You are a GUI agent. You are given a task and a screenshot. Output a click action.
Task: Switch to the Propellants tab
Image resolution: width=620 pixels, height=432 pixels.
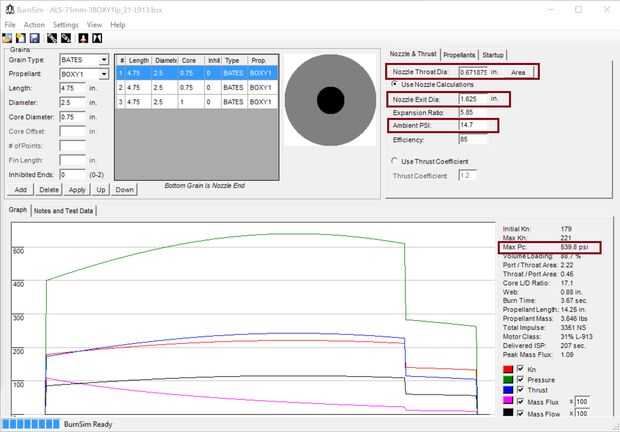coord(459,55)
